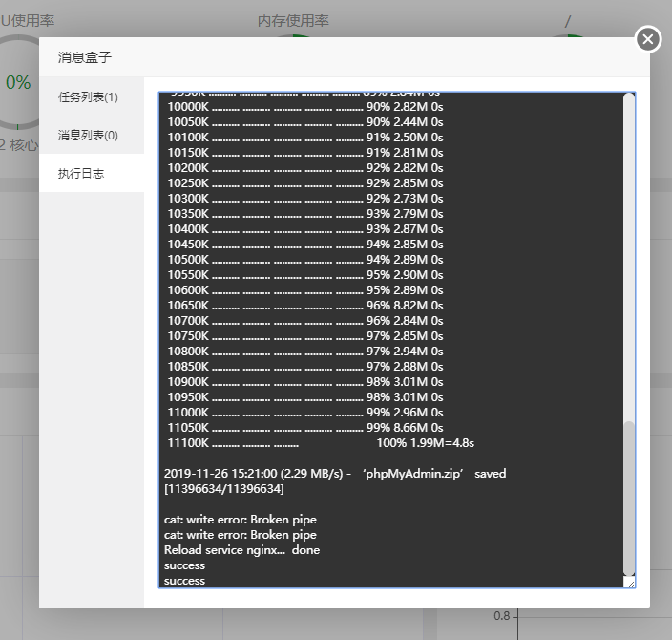The image size is (672, 640).
Task: Click the 0% CPU usage value
Action: point(18,82)
